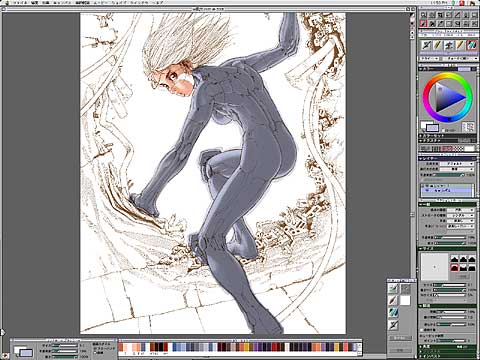Click the main color rectangle under the wheel
Image resolution: width=480 pixels, height=360 pixels.
pos(433,128)
